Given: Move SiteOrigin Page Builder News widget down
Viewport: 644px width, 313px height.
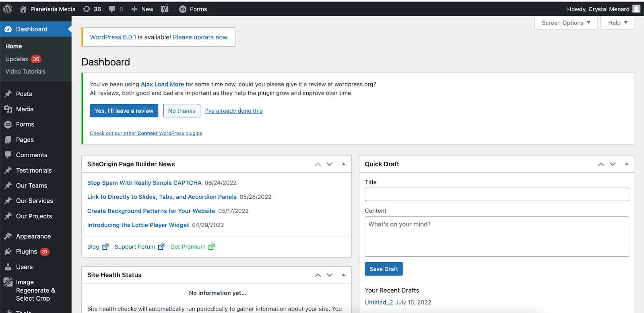Looking at the screenshot, I should 330,164.
